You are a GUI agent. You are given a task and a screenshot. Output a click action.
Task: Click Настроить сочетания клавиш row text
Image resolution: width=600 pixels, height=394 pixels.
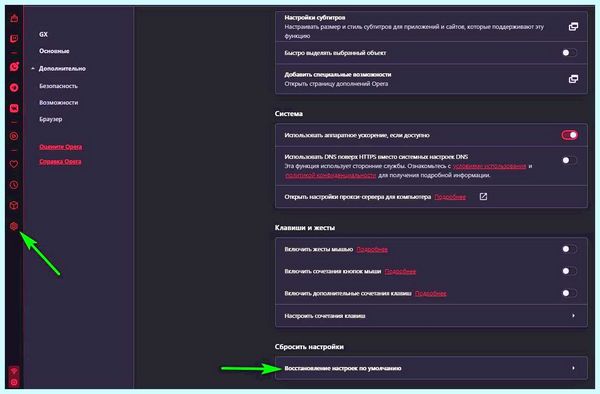click(x=324, y=316)
